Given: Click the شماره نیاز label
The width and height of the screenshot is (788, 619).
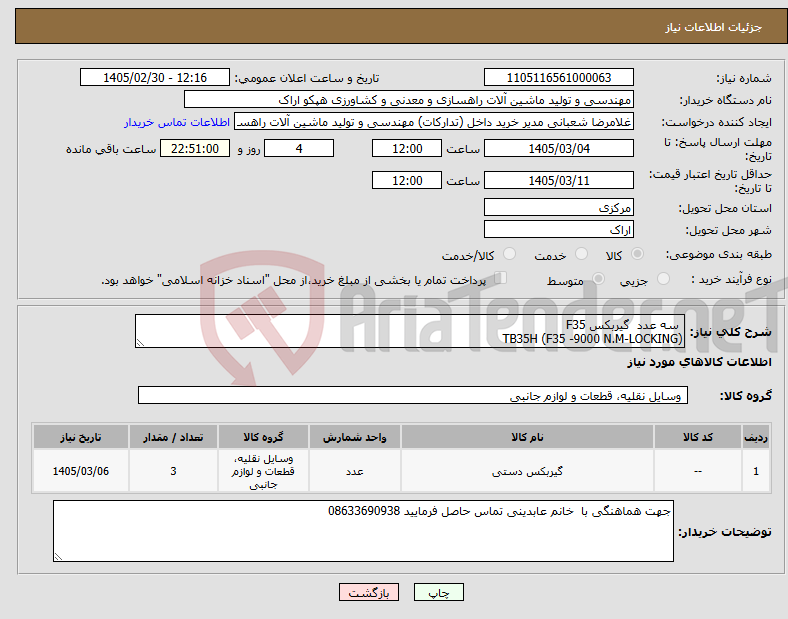Looking at the screenshot, I should [x=743, y=78].
